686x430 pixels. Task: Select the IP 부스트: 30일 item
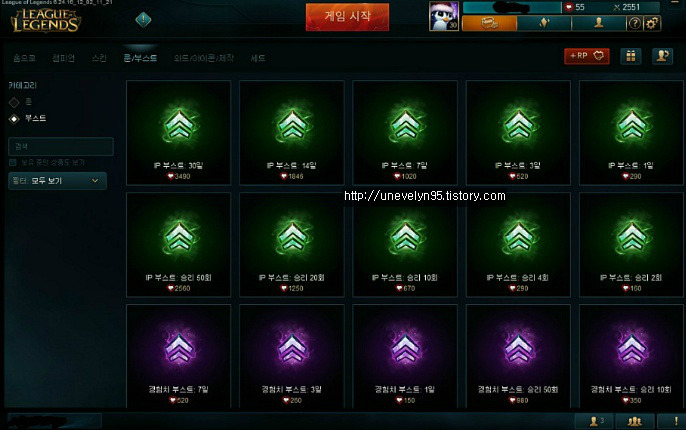(178, 133)
